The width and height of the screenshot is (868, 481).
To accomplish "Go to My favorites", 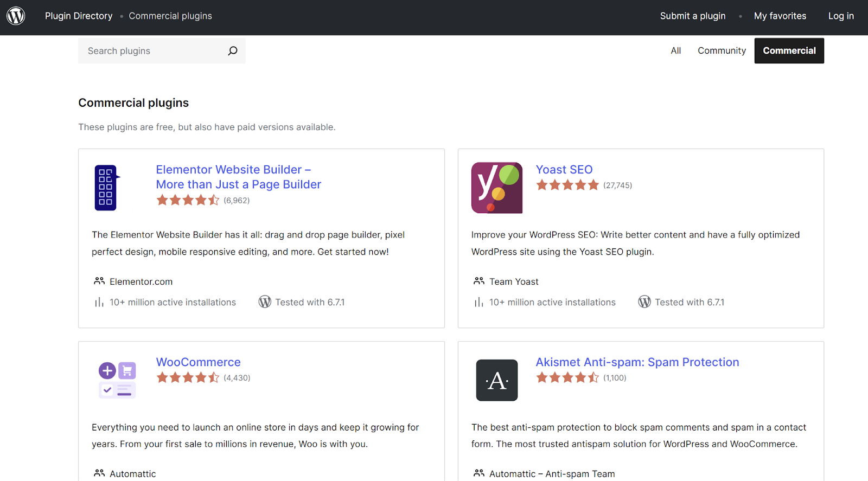I will click(780, 16).
